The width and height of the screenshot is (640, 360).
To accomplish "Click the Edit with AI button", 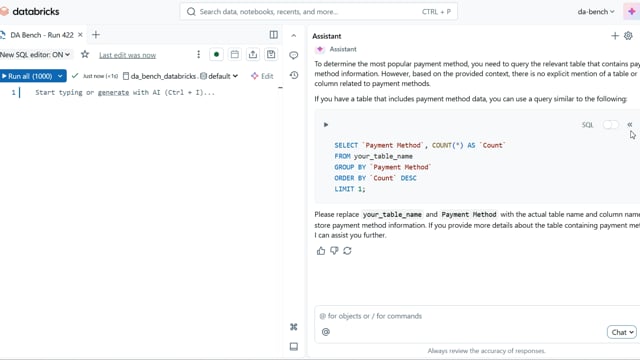I will pos(262,76).
